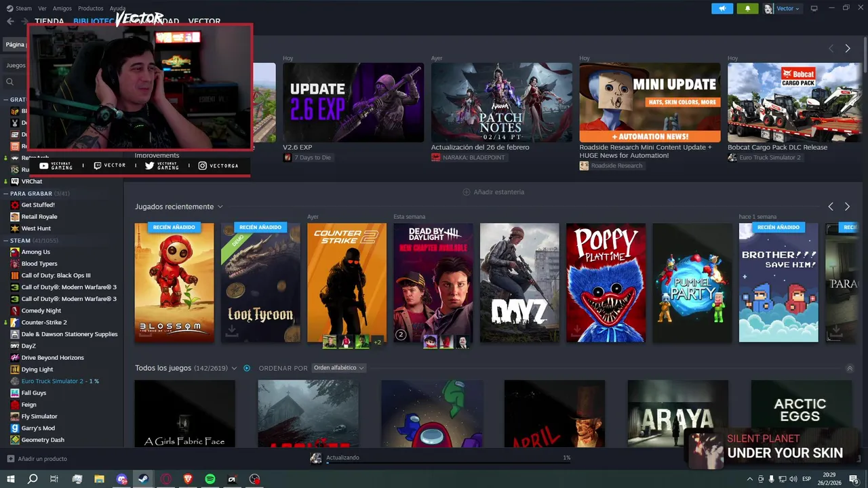Open Bobcat Cargo Pack DLC news card
The height and width of the screenshot is (488, 868).
pos(794,102)
